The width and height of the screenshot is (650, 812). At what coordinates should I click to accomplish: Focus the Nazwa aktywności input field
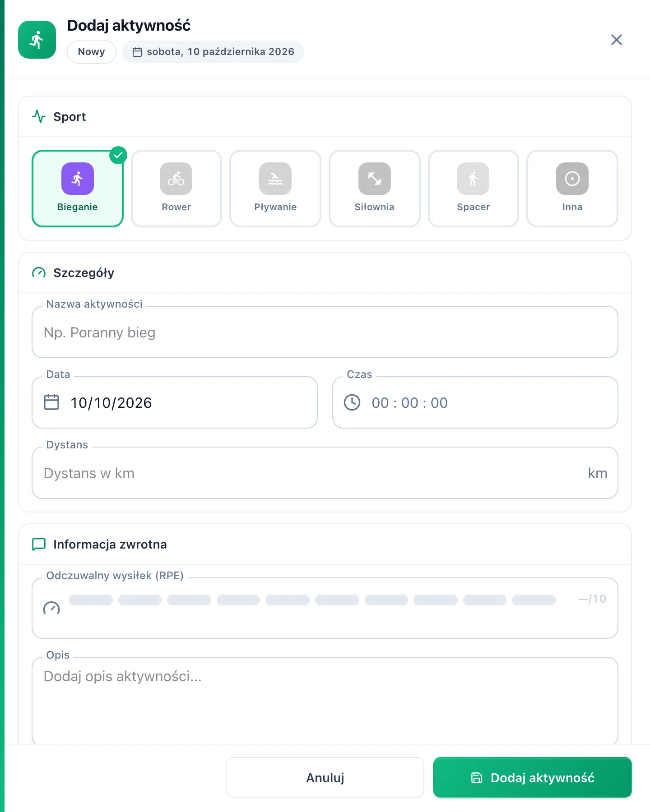point(325,332)
